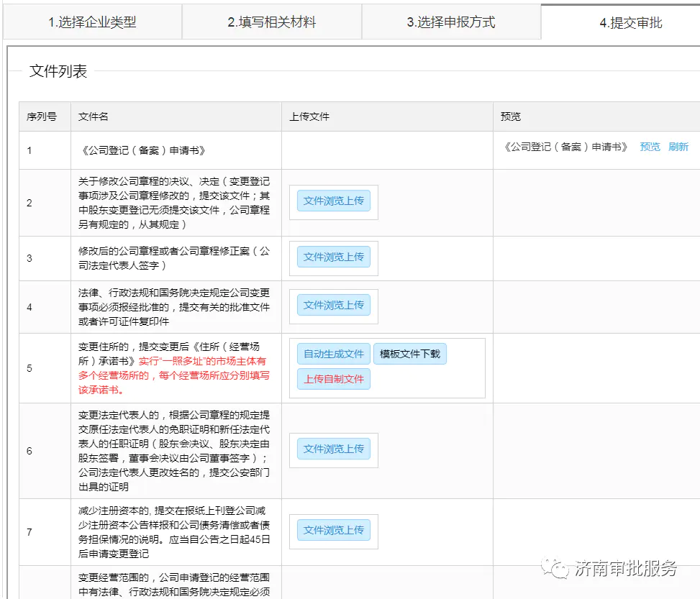Viewport: 700px width, 599px height.
Task: Click 文件浏览上传 for 修改后的公司章程 row 3
Action: 333,257
